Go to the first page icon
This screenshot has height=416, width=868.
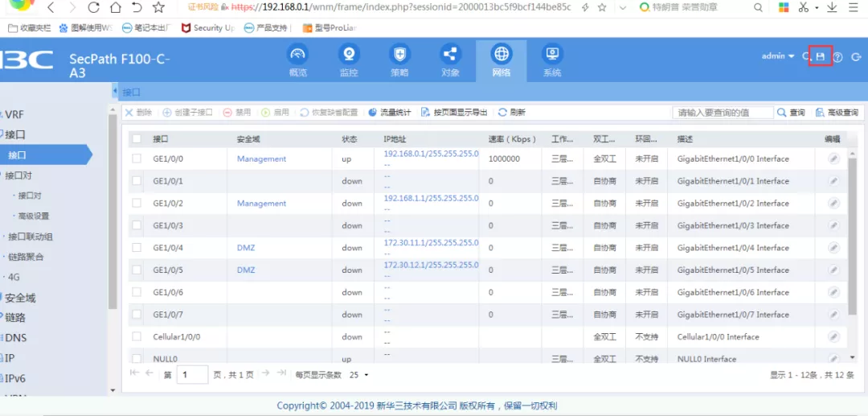tap(134, 373)
